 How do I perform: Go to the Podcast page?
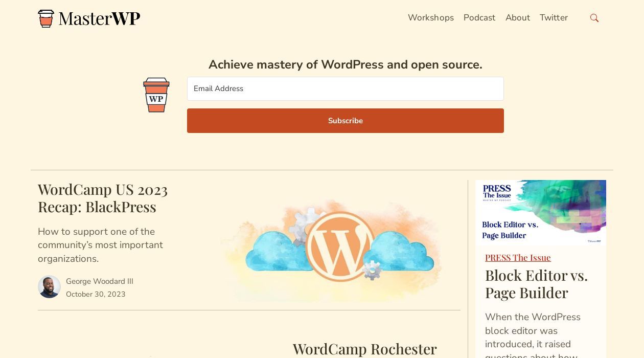[479, 17]
